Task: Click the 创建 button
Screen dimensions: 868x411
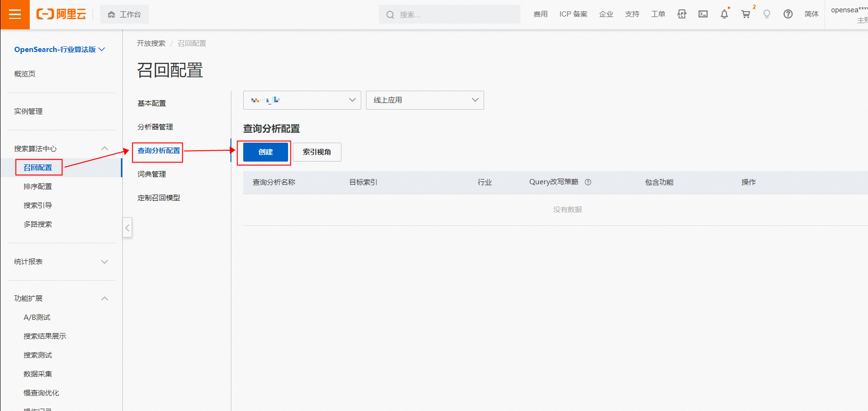Action: pos(265,152)
